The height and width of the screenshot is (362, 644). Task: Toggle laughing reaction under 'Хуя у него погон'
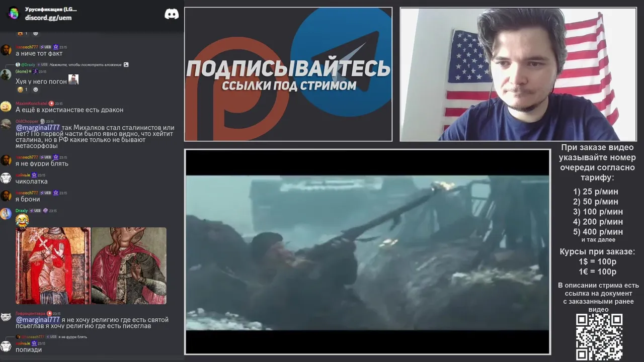tap(23, 89)
